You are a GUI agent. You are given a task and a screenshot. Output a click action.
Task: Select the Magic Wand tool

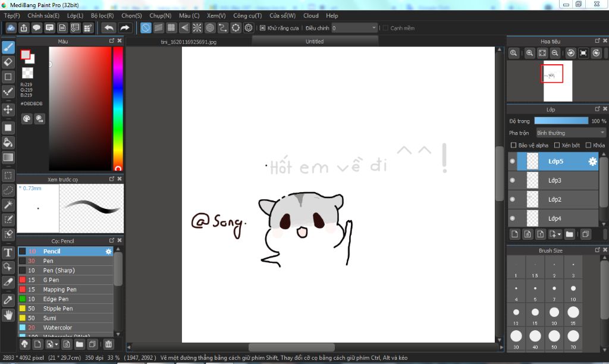coord(8,205)
